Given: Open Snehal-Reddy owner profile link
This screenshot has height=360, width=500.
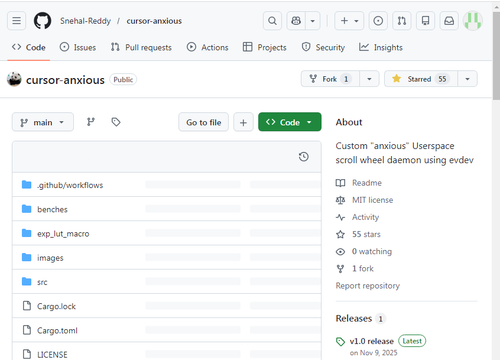Looking at the screenshot, I should tap(85, 21).
